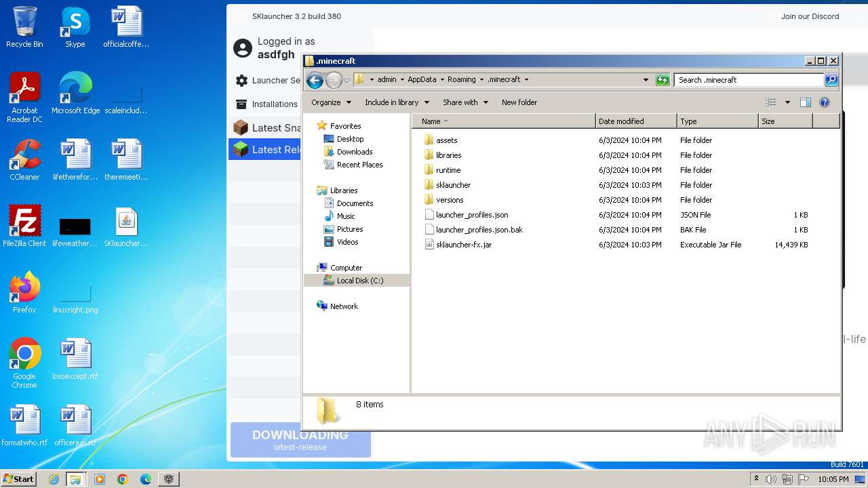The height and width of the screenshot is (488, 868).
Task: Change the view using the views icon
Action: point(771,102)
